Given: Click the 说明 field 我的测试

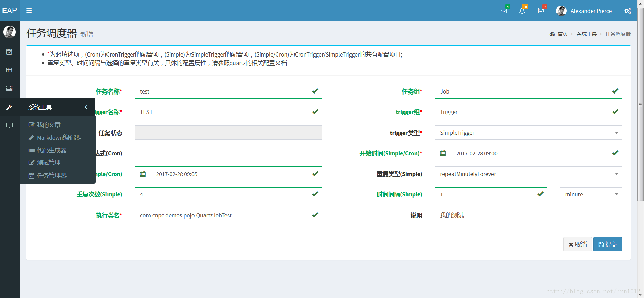Looking at the screenshot, I should tap(528, 215).
